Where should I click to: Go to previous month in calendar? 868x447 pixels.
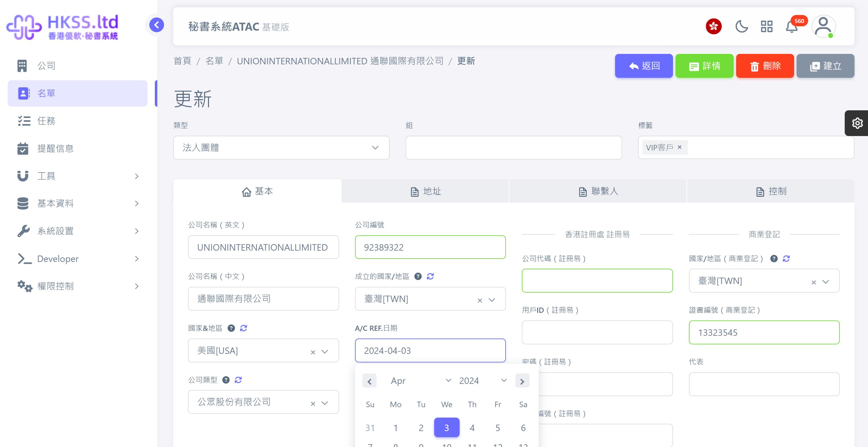(369, 381)
